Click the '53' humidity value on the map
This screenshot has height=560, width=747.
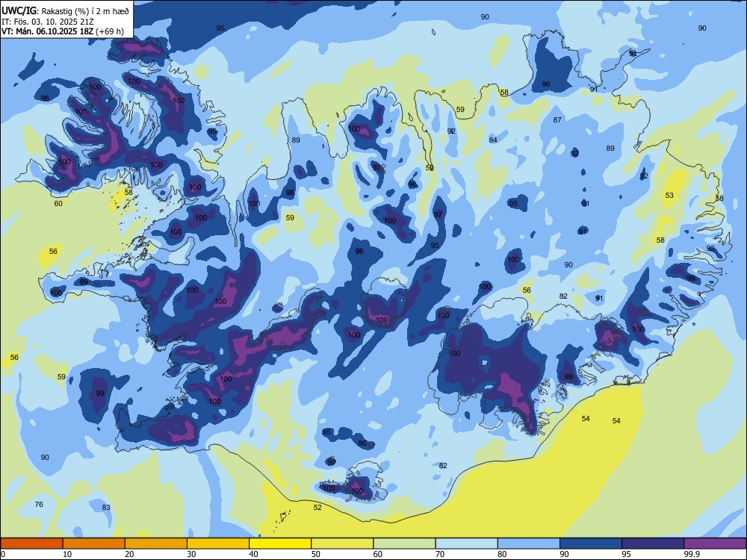coord(669,195)
